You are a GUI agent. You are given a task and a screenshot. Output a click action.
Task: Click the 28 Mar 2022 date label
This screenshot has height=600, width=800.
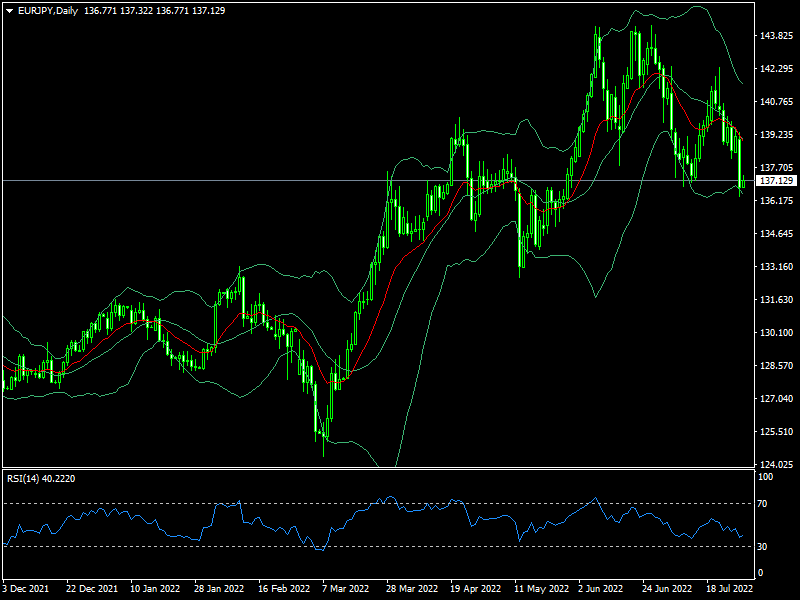[x=412, y=589]
